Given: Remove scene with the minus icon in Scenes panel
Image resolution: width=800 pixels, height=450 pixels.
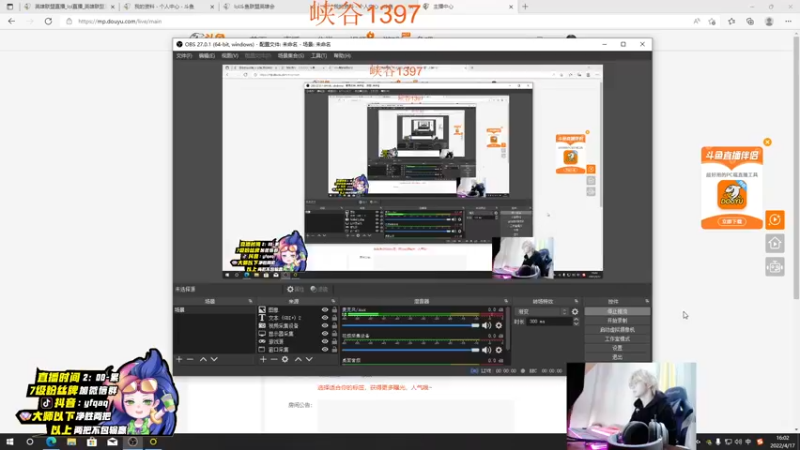Looking at the screenshot, I should (x=190, y=359).
